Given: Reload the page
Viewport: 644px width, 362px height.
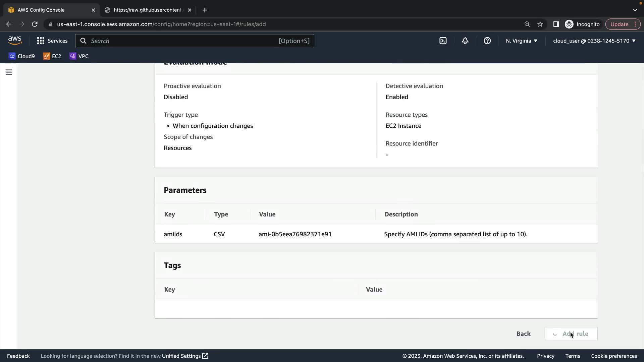Looking at the screenshot, I should [x=35, y=24].
